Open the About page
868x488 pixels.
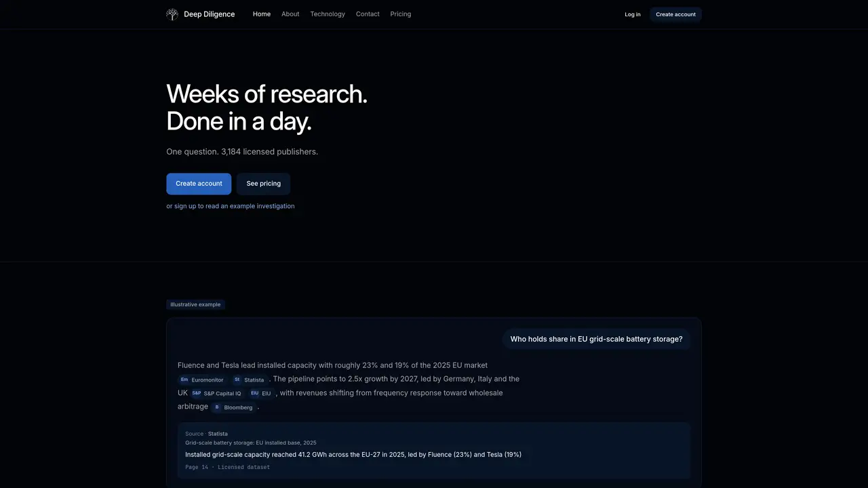tap(290, 14)
